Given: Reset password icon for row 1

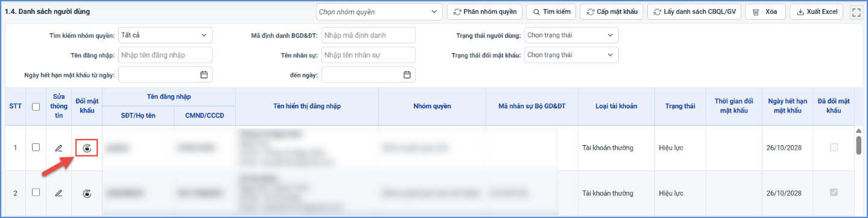Looking at the screenshot, I should click(87, 148).
